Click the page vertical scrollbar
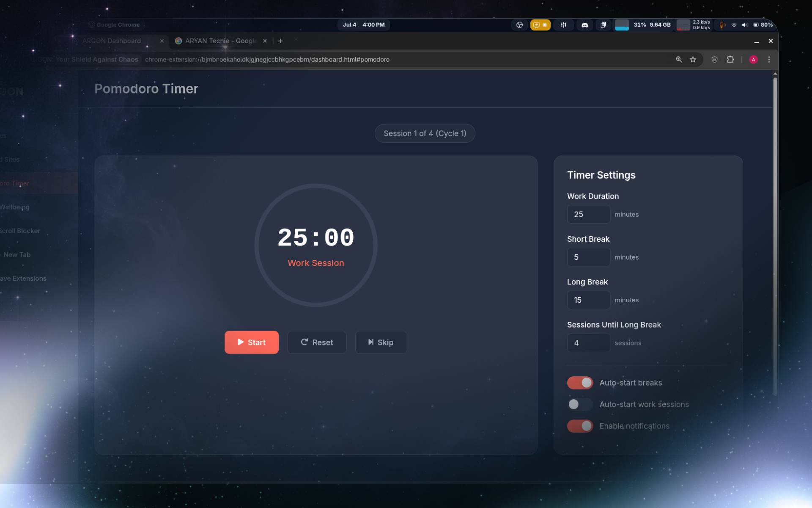The image size is (812, 508). [775, 237]
